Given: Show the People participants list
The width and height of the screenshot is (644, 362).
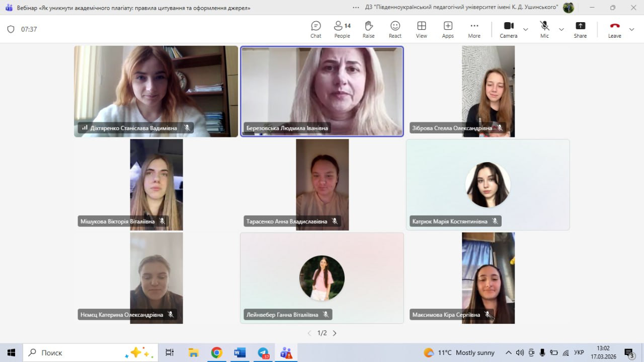Looking at the screenshot, I should coord(342,29).
